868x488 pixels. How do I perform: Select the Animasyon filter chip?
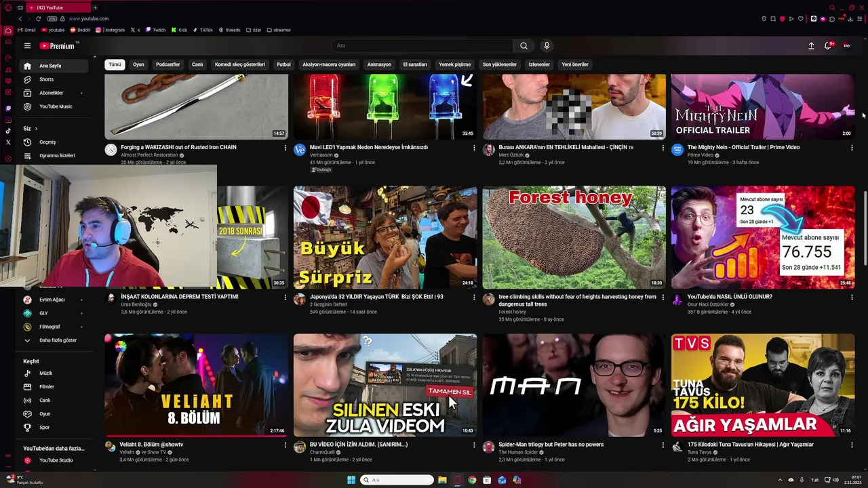[x=379, y=64]
